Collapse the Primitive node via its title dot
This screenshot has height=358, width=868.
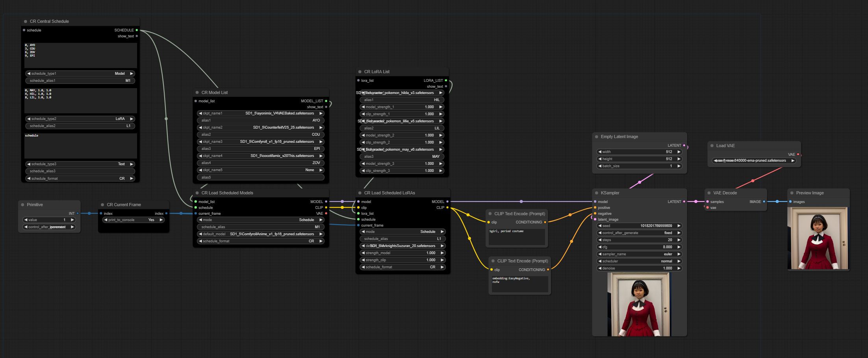pos(22,205)
